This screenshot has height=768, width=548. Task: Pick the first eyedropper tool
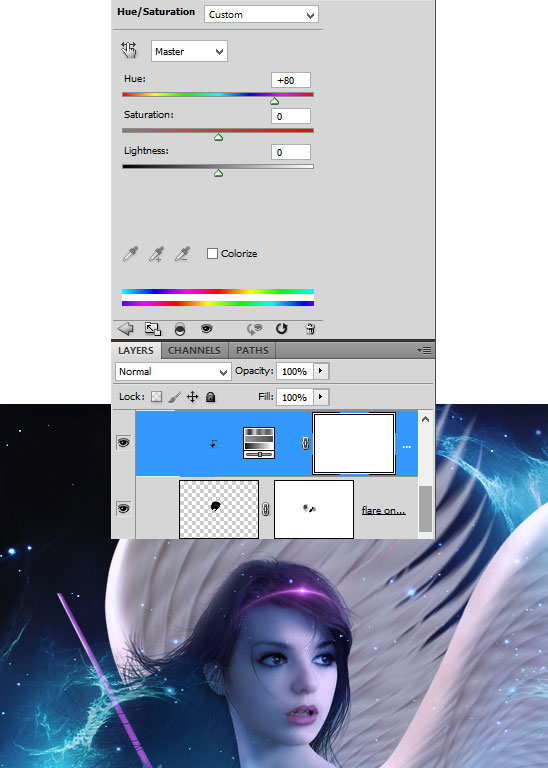click(130, 254)
